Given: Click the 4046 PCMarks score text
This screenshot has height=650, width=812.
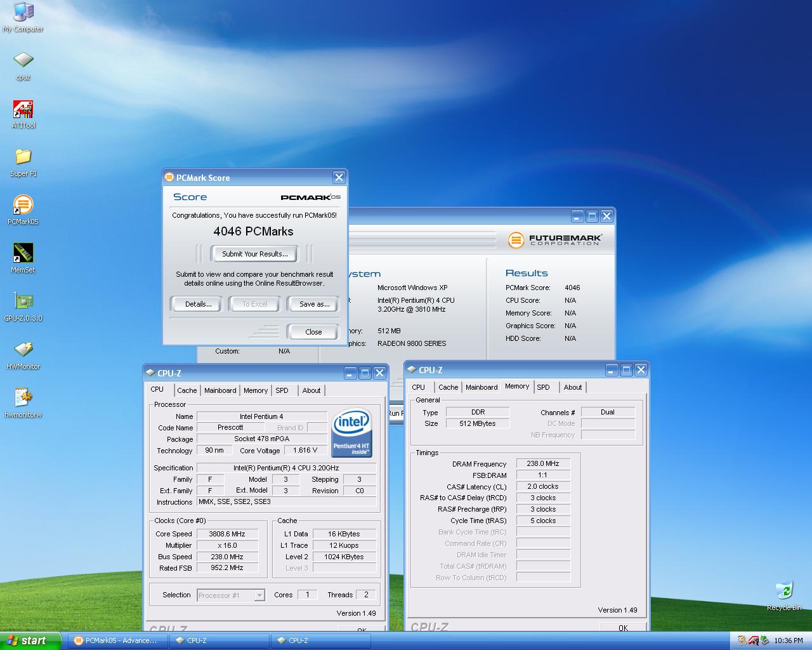Looking at the screenshot, I should coord(253,231).
